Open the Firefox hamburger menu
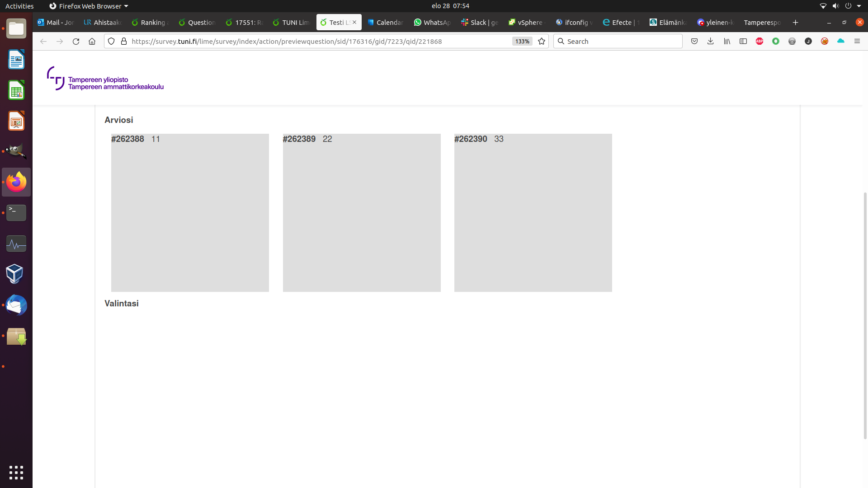 (x=857, y=41)
